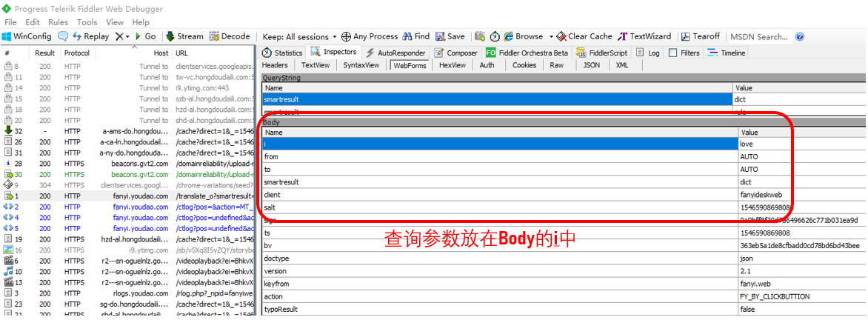This screenshot has height=320, width=868.
Task: Sort sessions by URL column header
Action: (x=213, y=53)
